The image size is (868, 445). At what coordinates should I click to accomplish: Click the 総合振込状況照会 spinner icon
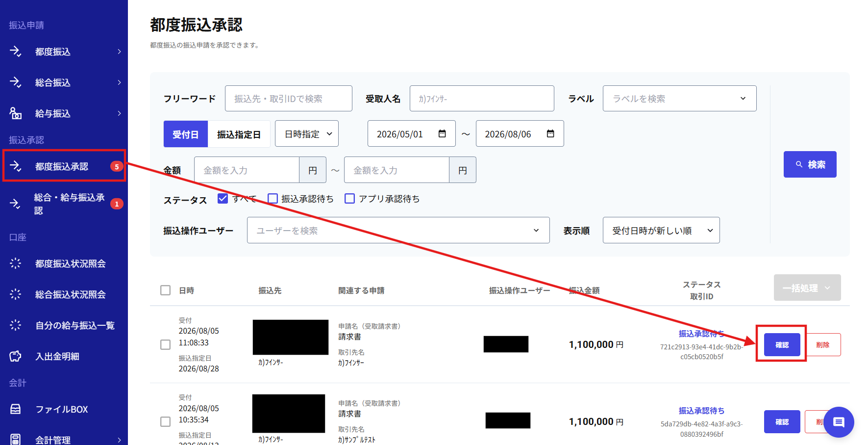[16, 294]
